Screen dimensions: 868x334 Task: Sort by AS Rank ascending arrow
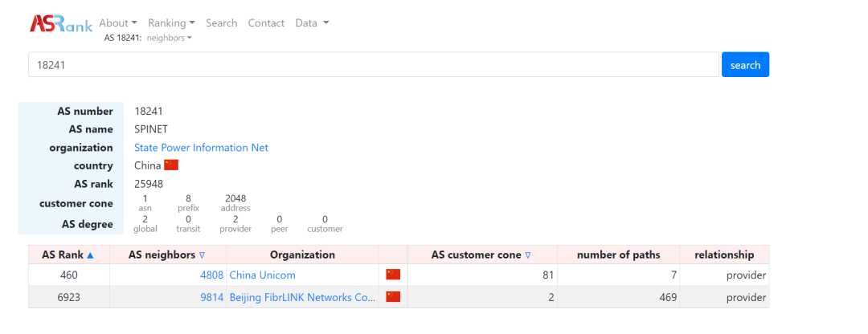coord(91,255)
